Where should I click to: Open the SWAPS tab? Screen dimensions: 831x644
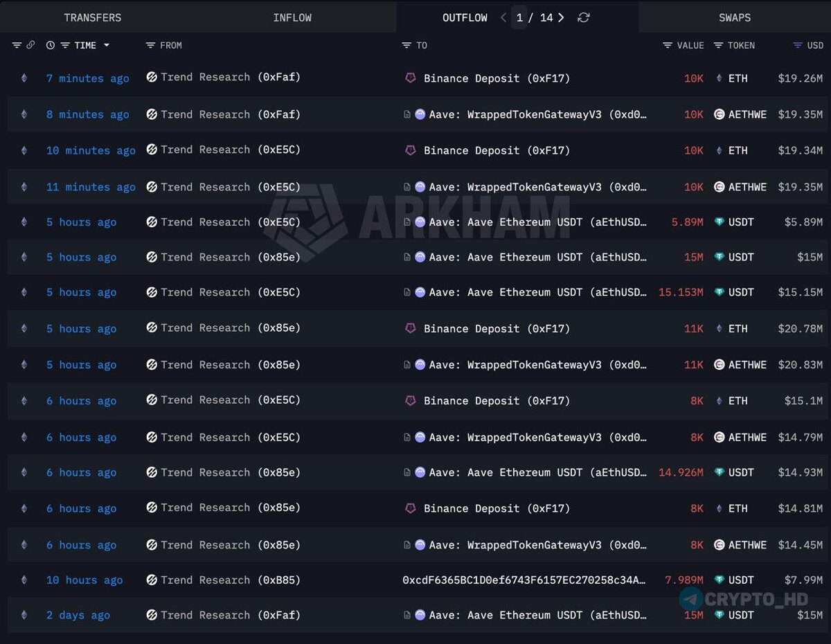tap(735, 17)
